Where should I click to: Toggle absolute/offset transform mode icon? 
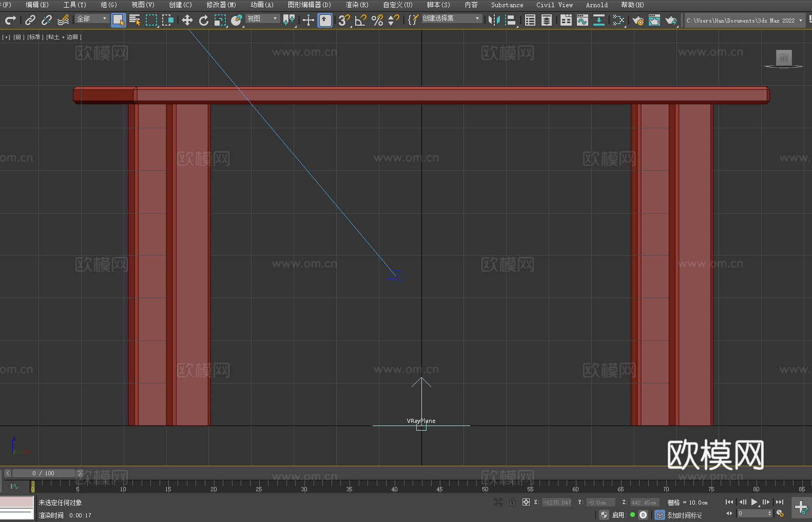[x=526, y=502]
